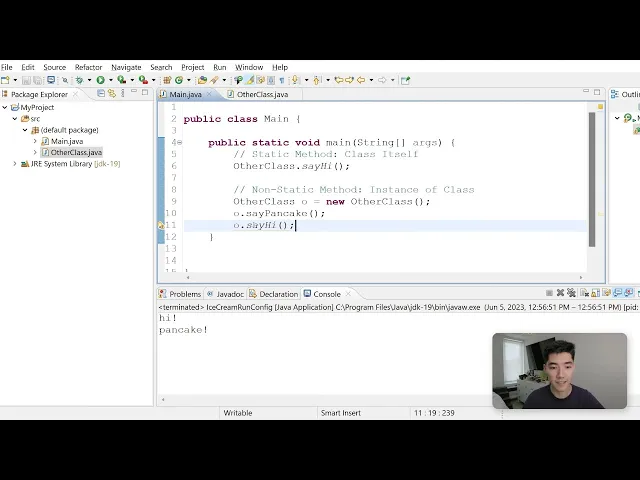The width and height of the screenshot is (640, 480).
Task: Click the Save All toolbar icon
Action: coord(38,80)
